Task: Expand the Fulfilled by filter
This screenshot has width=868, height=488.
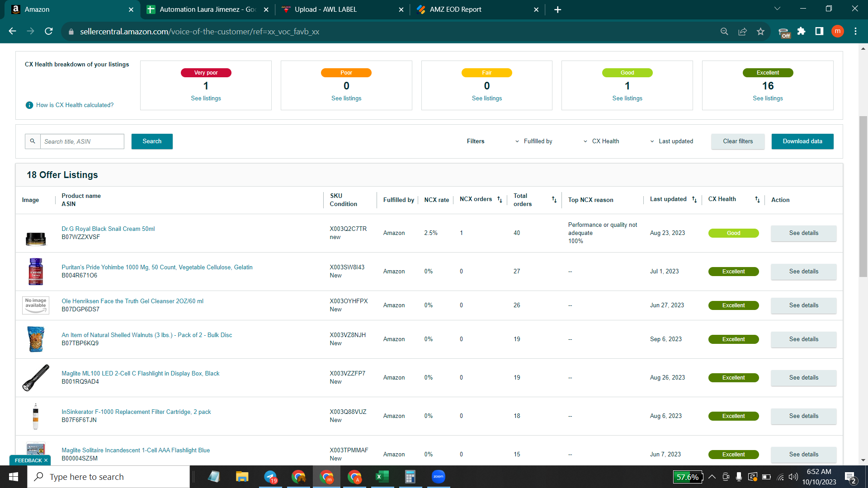Action: (533, 141)
